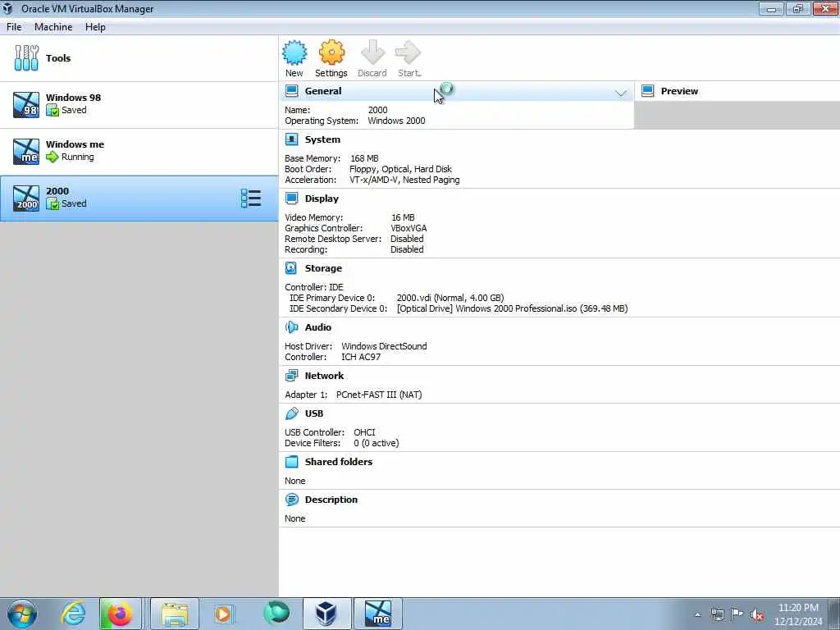Click the System section chip icon
840x630 pixels.
tap(291, 139)
